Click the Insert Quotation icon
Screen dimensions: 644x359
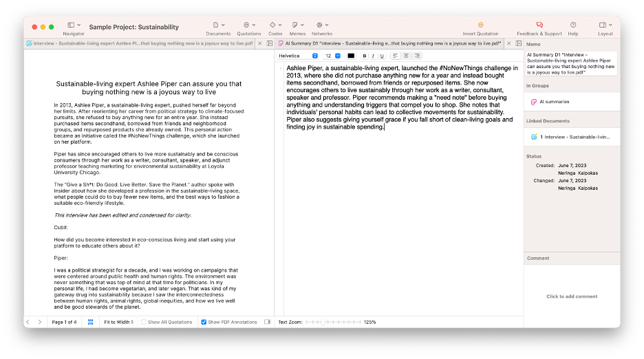tap(480, 25)
